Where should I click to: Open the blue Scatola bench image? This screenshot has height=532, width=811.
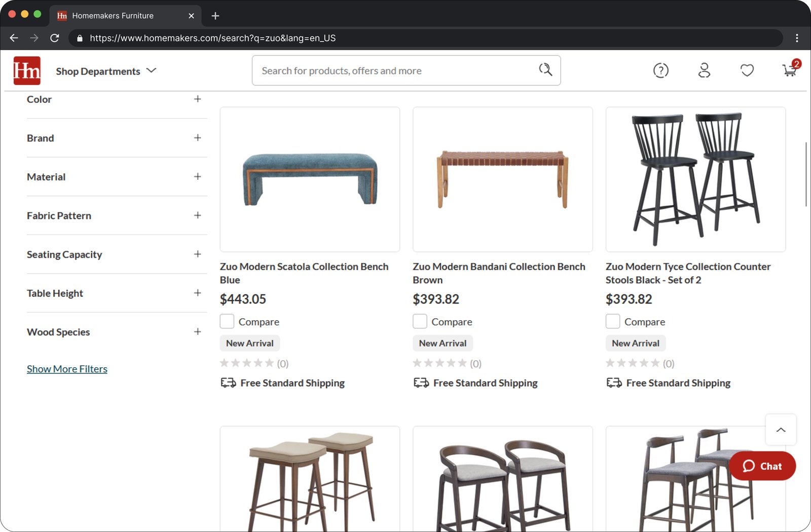point(310,179)
